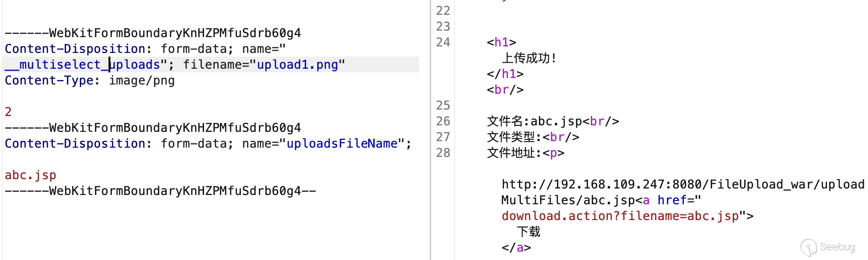
Task: Click the closing boundary line ending with --
Action: pyautogui.click(x=160, y=191)
